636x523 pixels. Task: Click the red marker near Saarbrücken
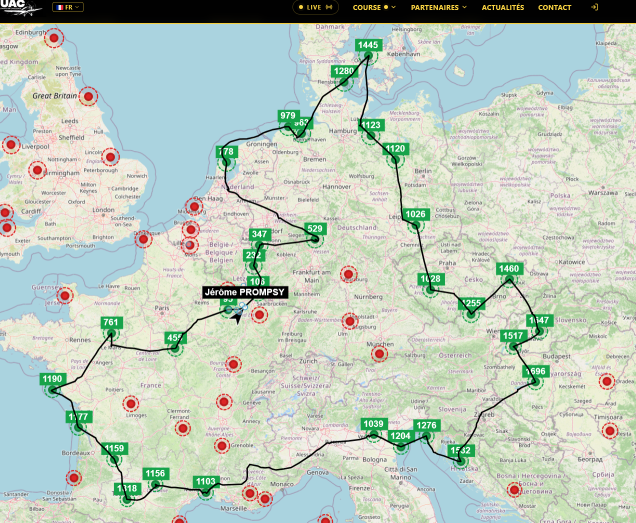[260, 314]
